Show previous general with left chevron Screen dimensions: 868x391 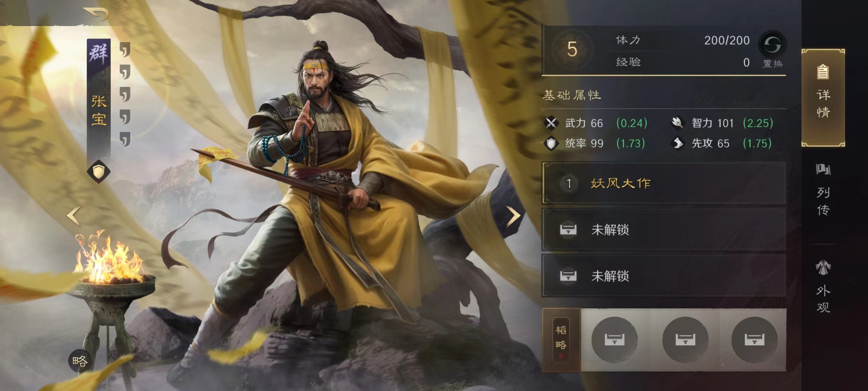(x=74, y=216)
